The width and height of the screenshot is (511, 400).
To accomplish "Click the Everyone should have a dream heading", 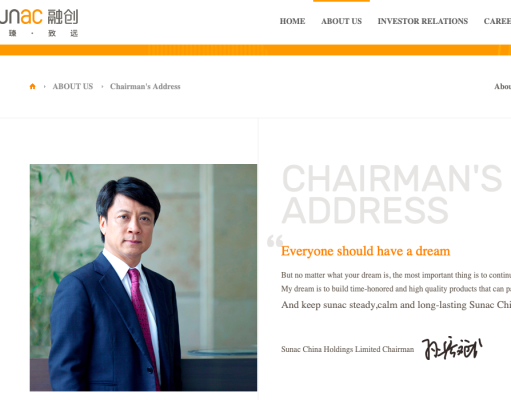I will [365, 251].
